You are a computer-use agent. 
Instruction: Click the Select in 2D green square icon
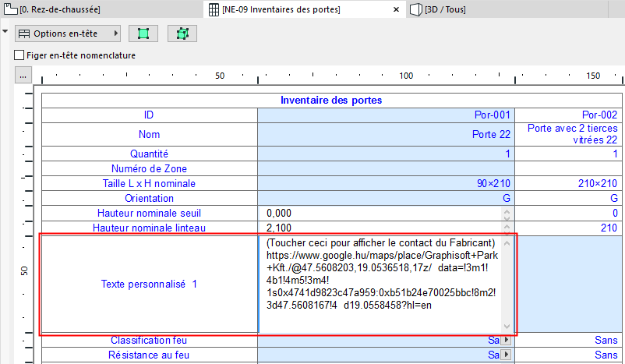[x=143, y=34]
